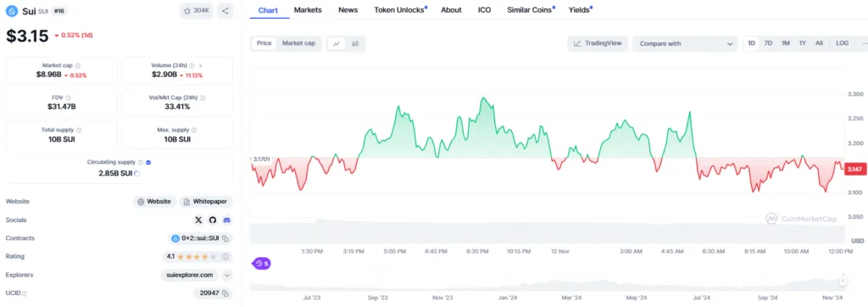Open the About tab

click(451, 10)
